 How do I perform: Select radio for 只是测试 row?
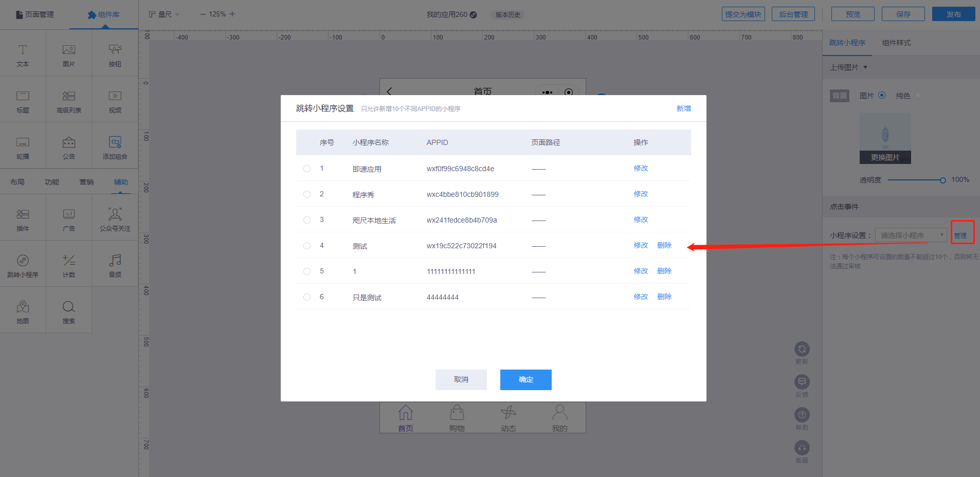[307, 297]
